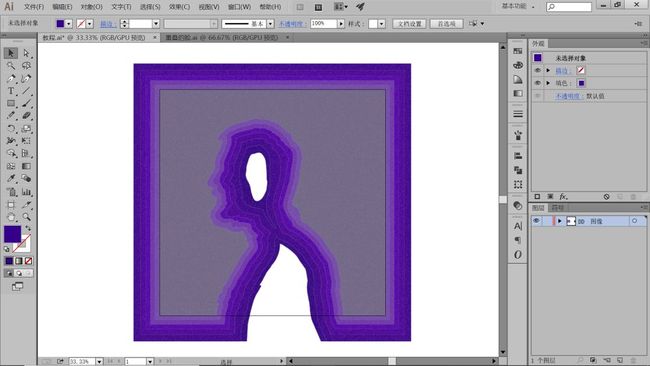Select the Scale tool
This screenshot has width=650, height=366.
click(27, 128)
